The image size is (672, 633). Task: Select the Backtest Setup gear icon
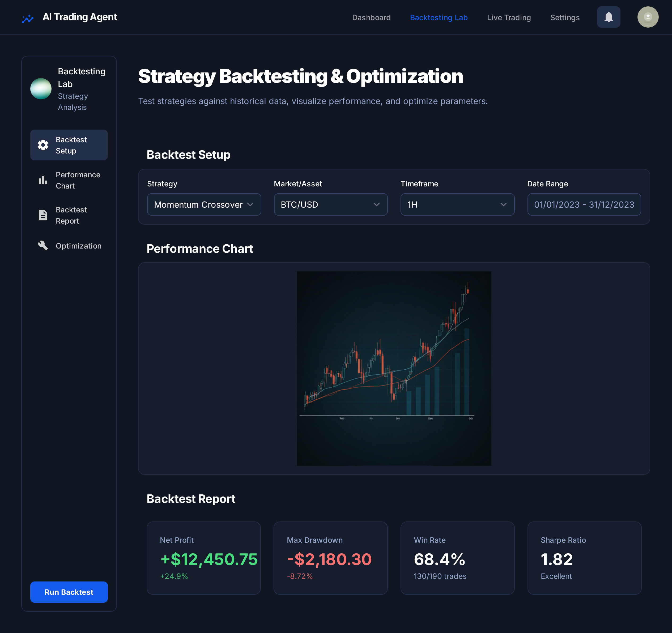(43, 145)
